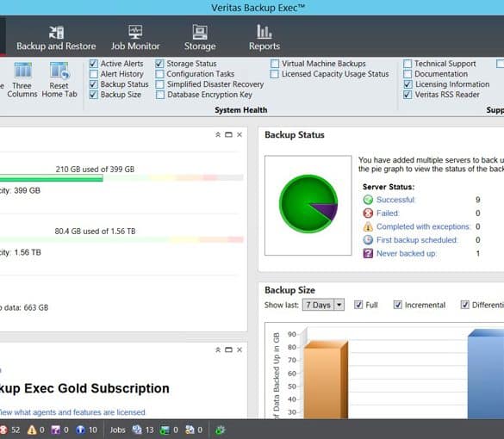Click the green services gear icon
The width and height of the screenshot is (504, 439).
[221, 430]
